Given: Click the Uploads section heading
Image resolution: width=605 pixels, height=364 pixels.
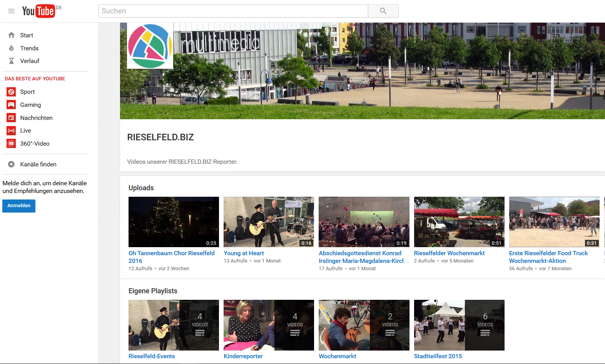Looking at the screenshot, I should click(x=141, y=188).
